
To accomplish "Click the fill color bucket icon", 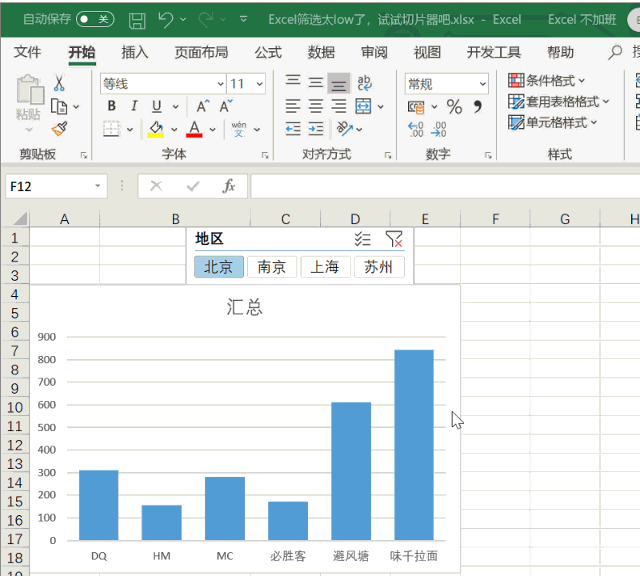I will [156, 129].
